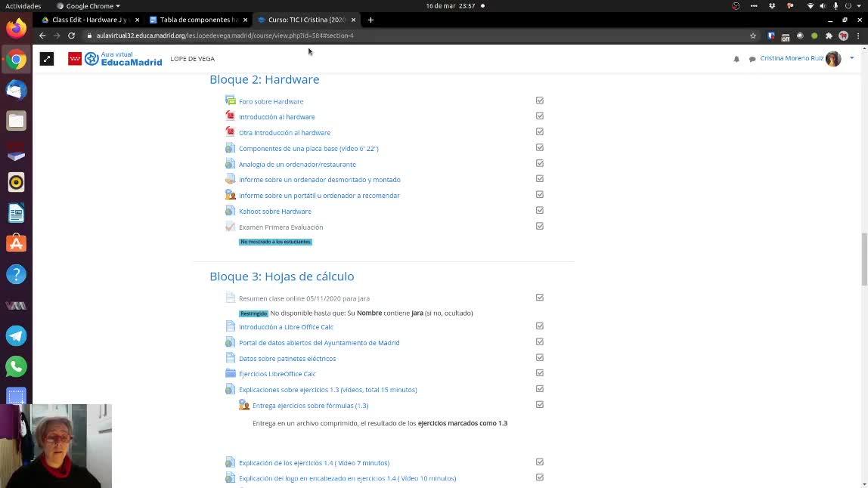Open Resumen clase online 05/11/2020 para Jara
The height and width of the screenshot is (488, 868).
point(304,298)
